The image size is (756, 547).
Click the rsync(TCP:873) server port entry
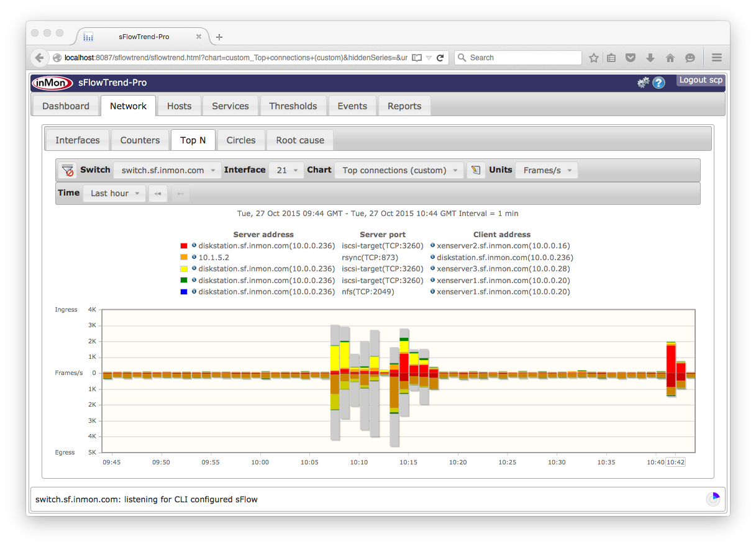[x=370, y=257]
